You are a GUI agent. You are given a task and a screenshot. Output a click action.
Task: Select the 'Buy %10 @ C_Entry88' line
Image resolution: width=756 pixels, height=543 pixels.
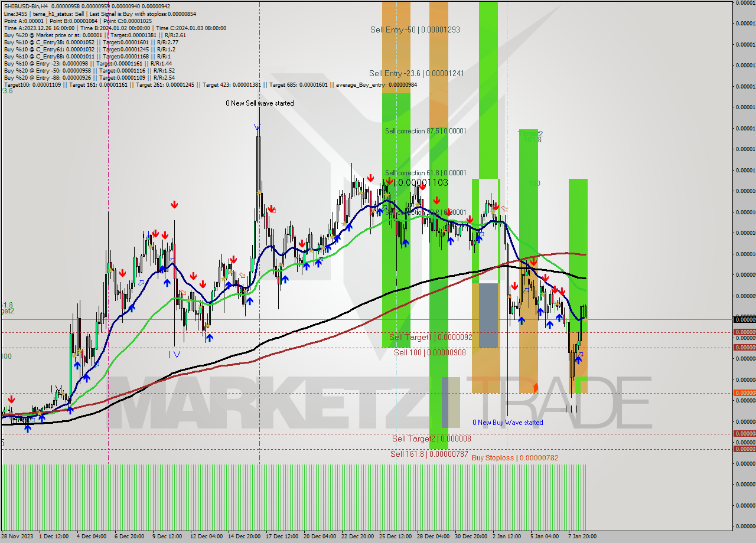(87, 56)
